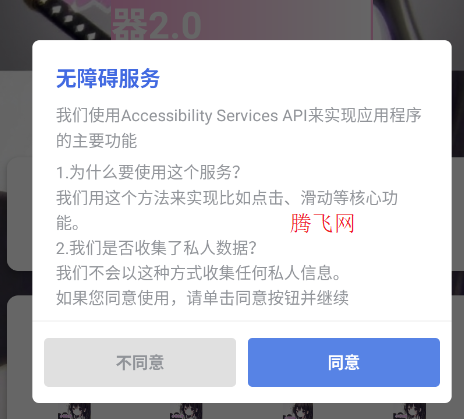The width and height of the screenshot is (464, 419).
Task: Tap the fourth anime character icon at bottom
Action: click(409, 411)
